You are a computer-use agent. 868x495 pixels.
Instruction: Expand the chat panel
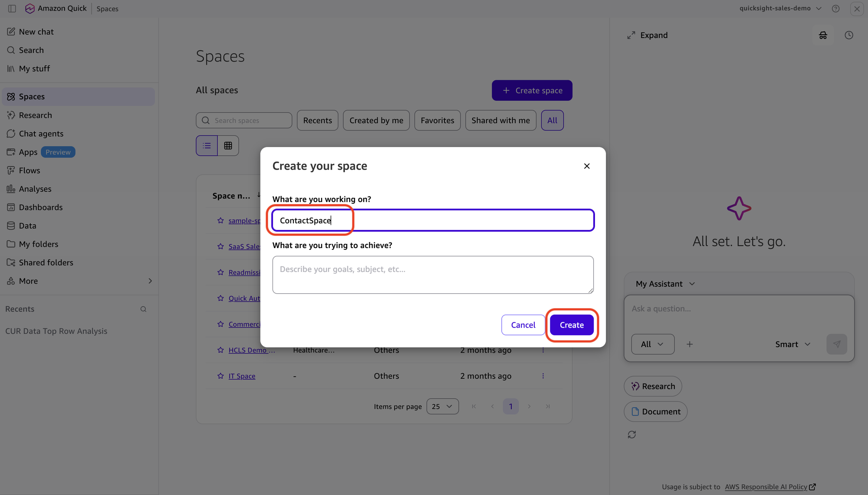tap(647, 35)
